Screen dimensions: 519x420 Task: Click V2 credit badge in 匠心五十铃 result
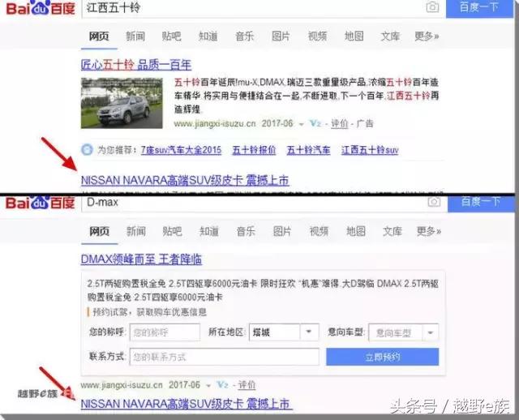point(315,123)
